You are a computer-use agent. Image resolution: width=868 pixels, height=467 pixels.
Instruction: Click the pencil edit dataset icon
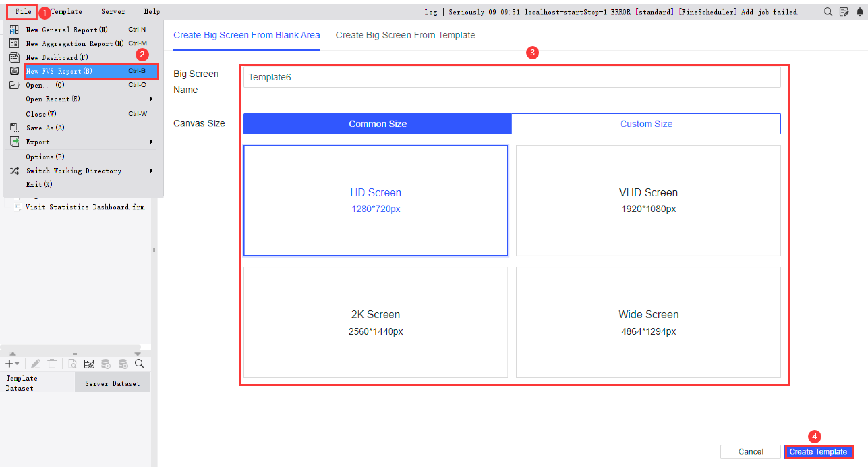(x=35, y=364)
